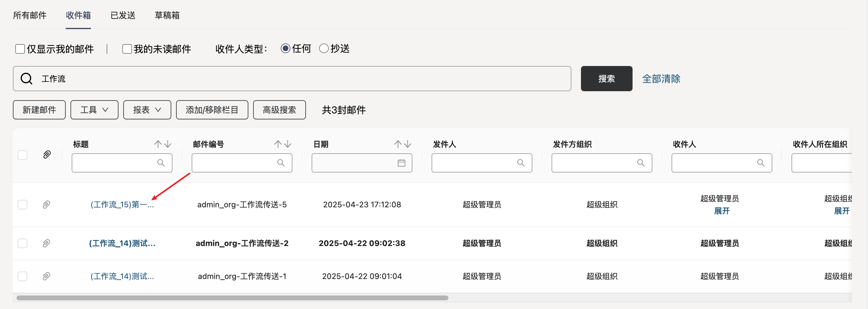Image resolution: width=868 pixels, height=309 pixels.
Task: Expand recipients list via 展开 under 超级管理员
Action: click(721, 211)
